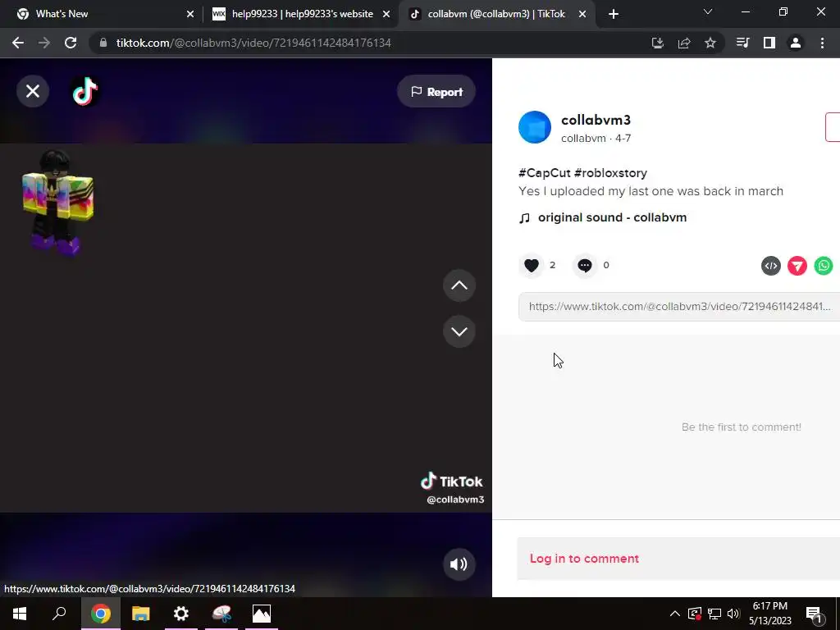Open volume control in system tray
Viewport: 840px width, 630px height.
pyautogui.click(x=733, y=614)
